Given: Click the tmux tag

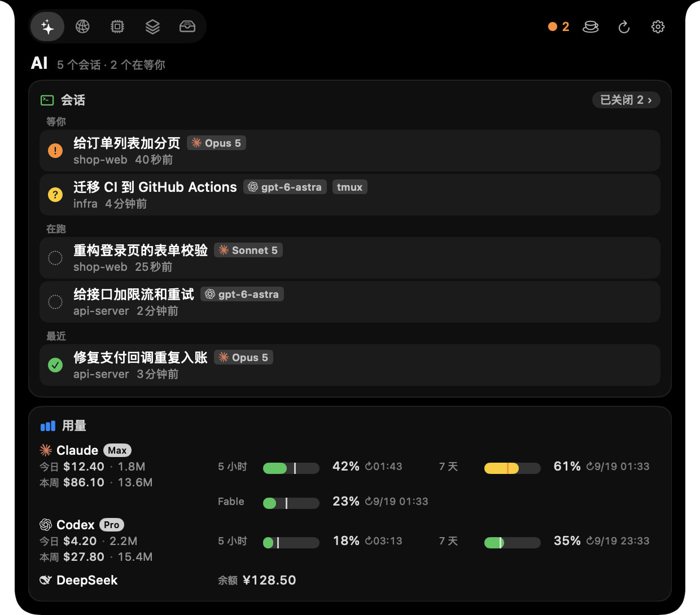Looking at the screenshot, I should point(349,187).
